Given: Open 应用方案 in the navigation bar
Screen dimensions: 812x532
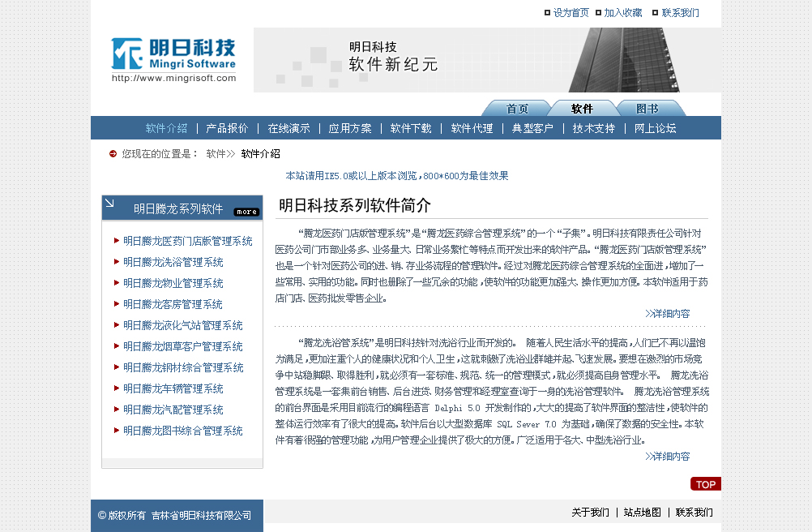Looking at the screenshot, I should (x=349, y=128).
